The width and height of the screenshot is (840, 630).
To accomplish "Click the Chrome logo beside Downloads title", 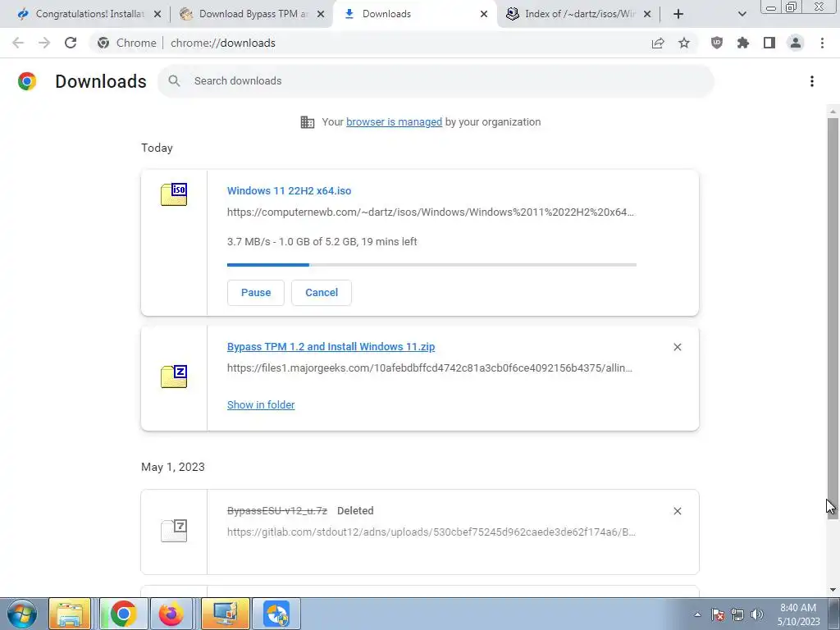I will pos(27,81).
